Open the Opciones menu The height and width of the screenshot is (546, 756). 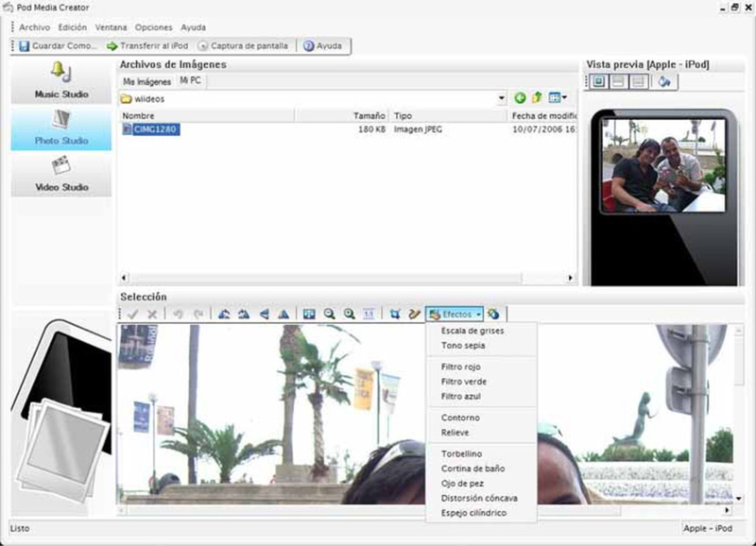[153, 27]
